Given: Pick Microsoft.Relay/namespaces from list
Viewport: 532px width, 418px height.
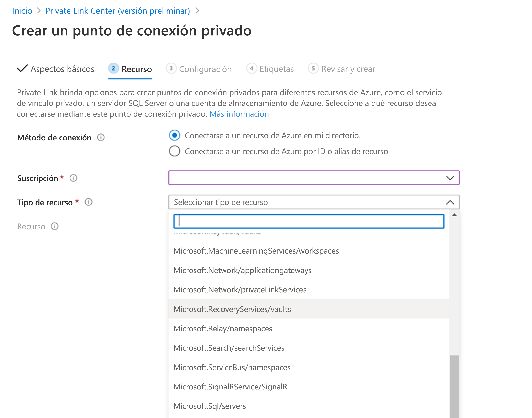Looking at the screenshot, I should point(309,328).
